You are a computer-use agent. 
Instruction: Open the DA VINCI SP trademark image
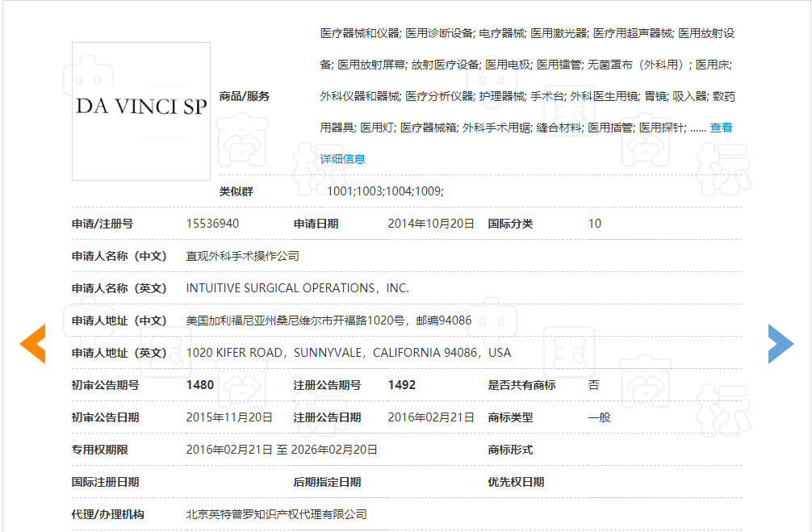141,111
